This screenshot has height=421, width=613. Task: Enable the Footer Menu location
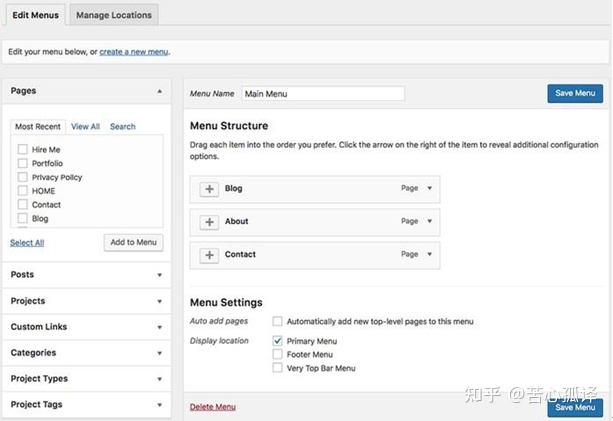point(278,355)
